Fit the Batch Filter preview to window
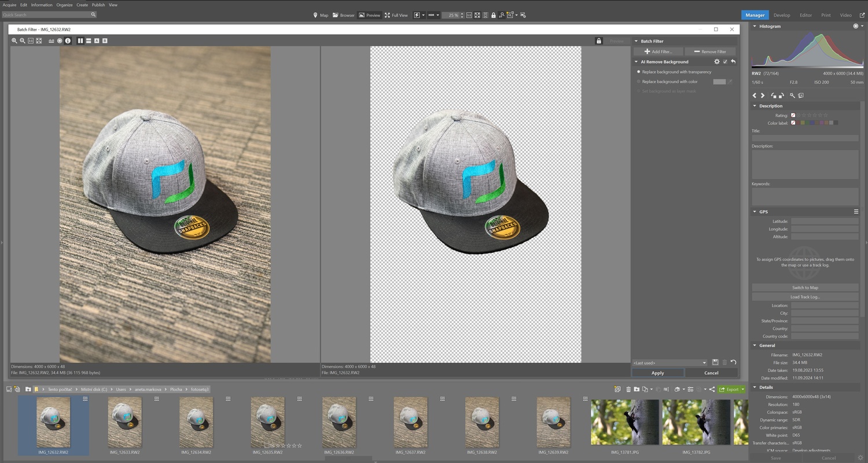Image resolution: width=868 pixels, height=463 pixels. pos(39,41)
